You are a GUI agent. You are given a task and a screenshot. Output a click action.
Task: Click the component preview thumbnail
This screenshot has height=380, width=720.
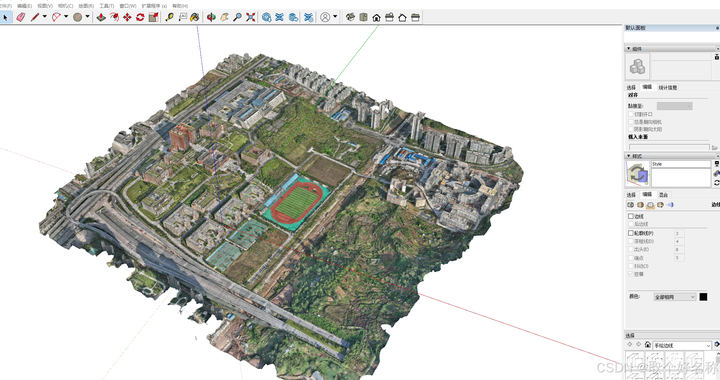pyautogui.click(x=637, y=67)
